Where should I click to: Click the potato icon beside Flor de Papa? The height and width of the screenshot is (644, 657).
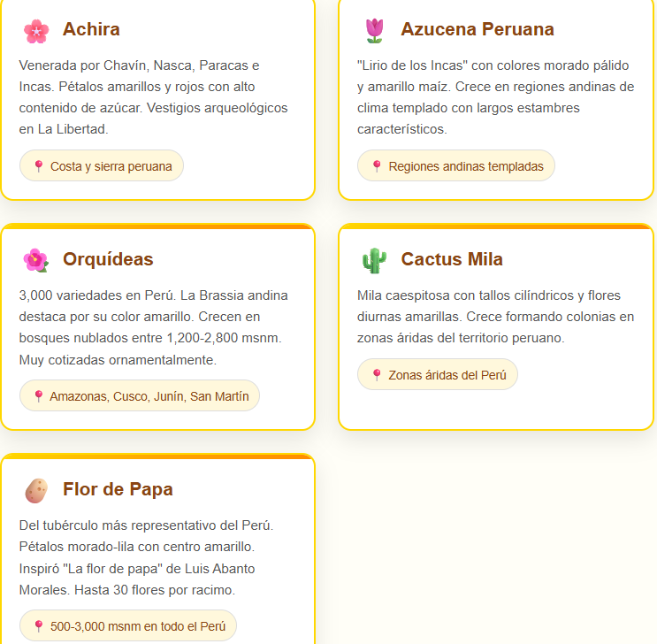[36, 490]
